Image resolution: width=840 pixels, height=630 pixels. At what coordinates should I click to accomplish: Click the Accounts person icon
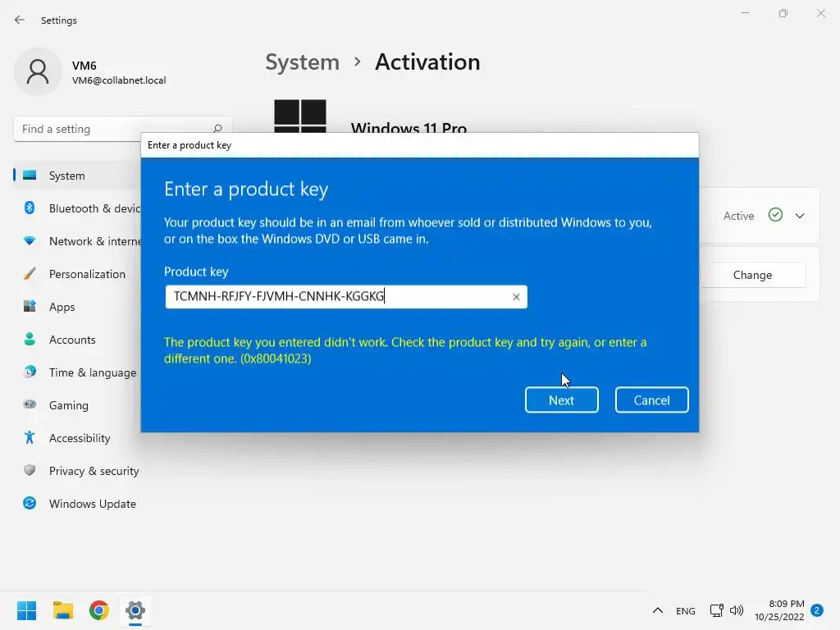[30, 339]
